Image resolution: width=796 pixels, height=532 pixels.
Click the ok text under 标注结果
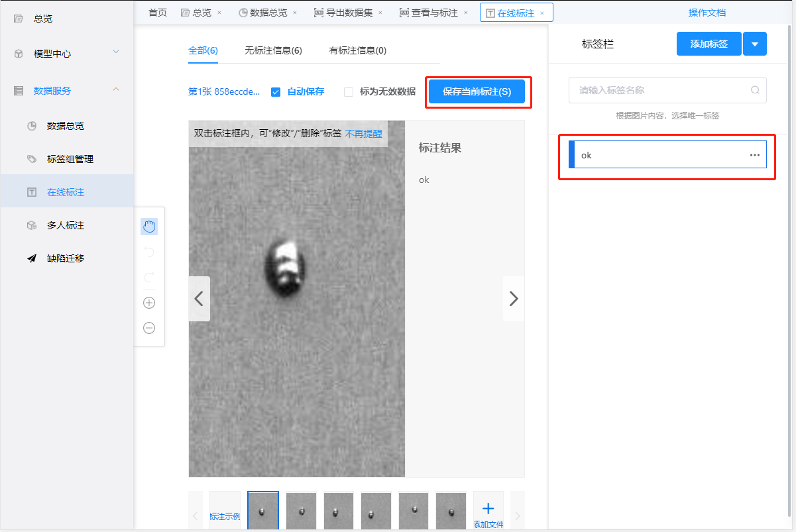click(424, 180)
